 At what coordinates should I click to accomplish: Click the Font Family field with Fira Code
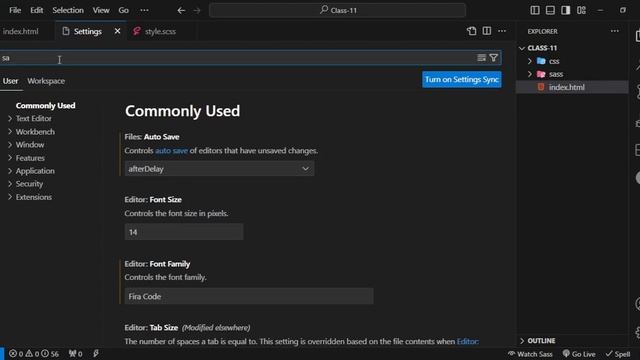pos(249,296)
